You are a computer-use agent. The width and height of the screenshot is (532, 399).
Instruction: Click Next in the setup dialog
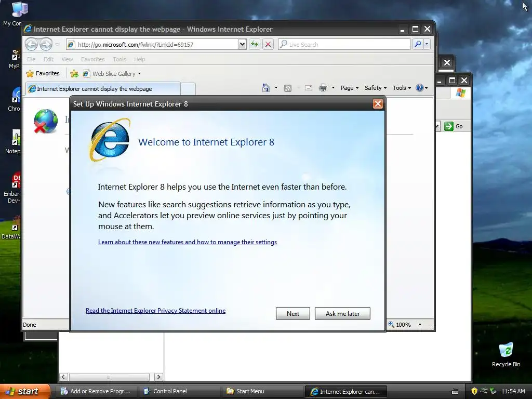293,313
